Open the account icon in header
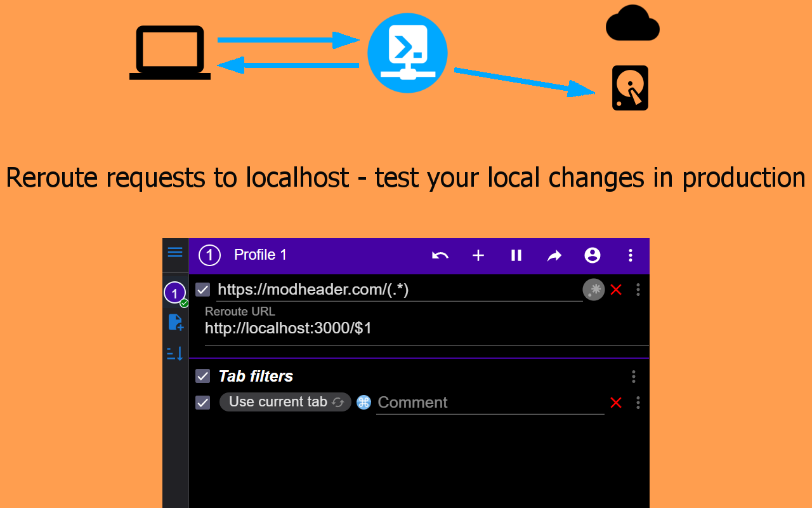 pos(593,255)
